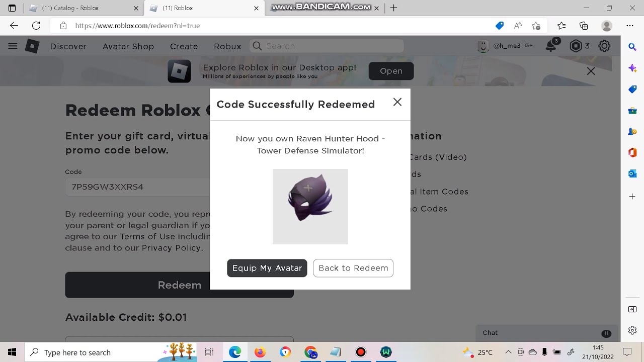This screenshot has height=362, width=644.
Task: Open Edge shopping tag icon in address bar
Action: 500,26
